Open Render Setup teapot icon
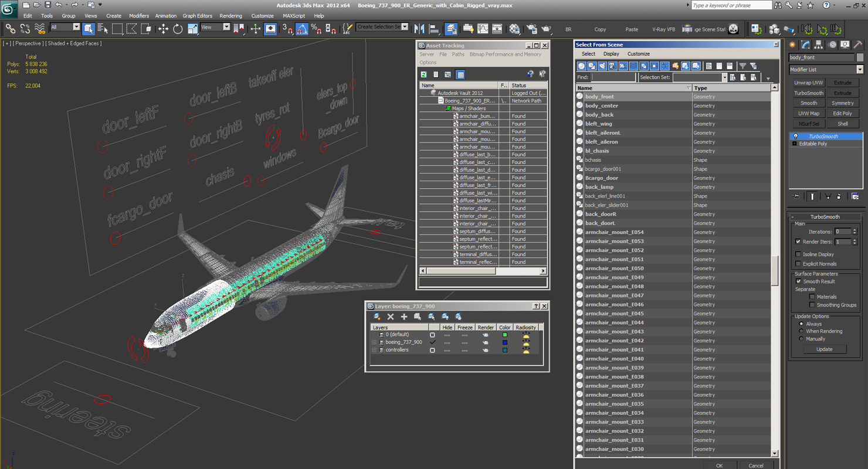The image size is (868, 469). pos(532,28)
